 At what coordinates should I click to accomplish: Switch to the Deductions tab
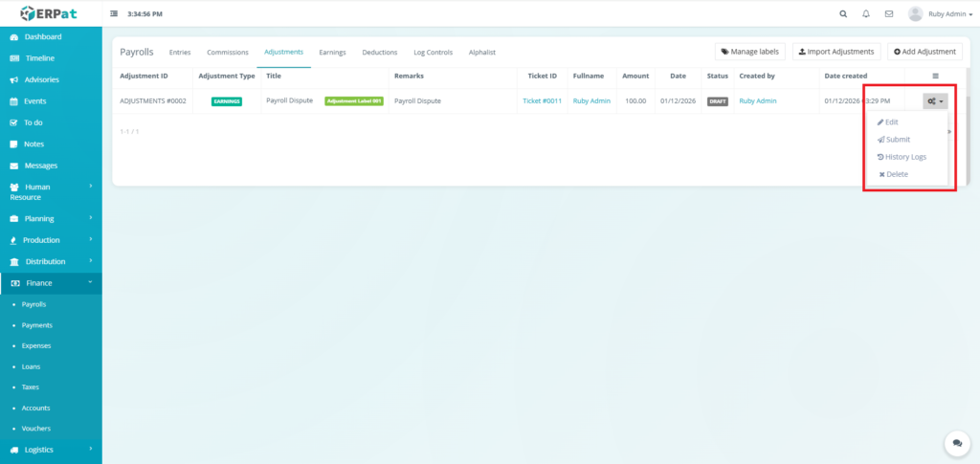tap(380, 52)
